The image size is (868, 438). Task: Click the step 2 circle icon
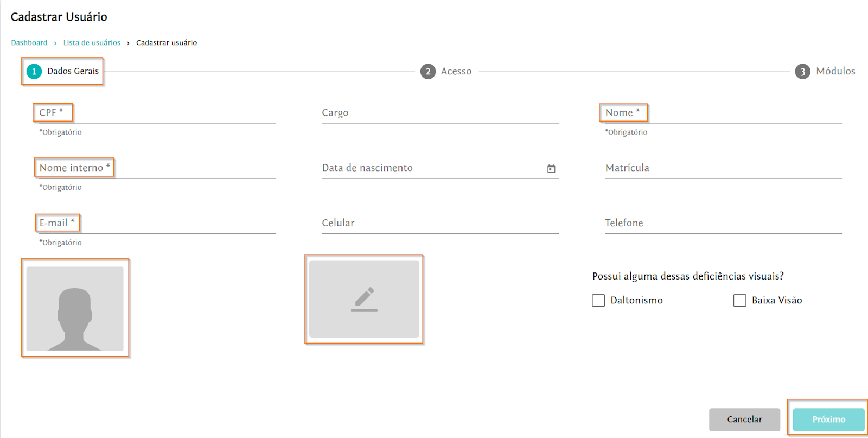[x=428, y=72]
